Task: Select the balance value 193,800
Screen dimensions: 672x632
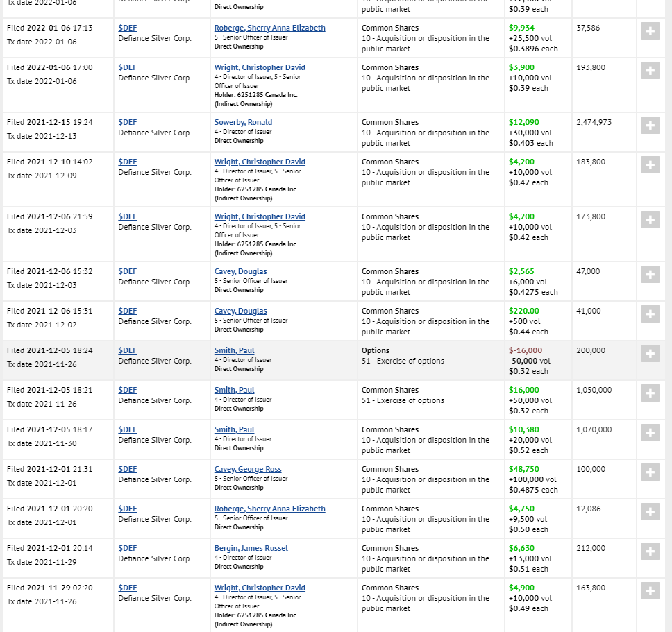Action: (x=591, y=67)
